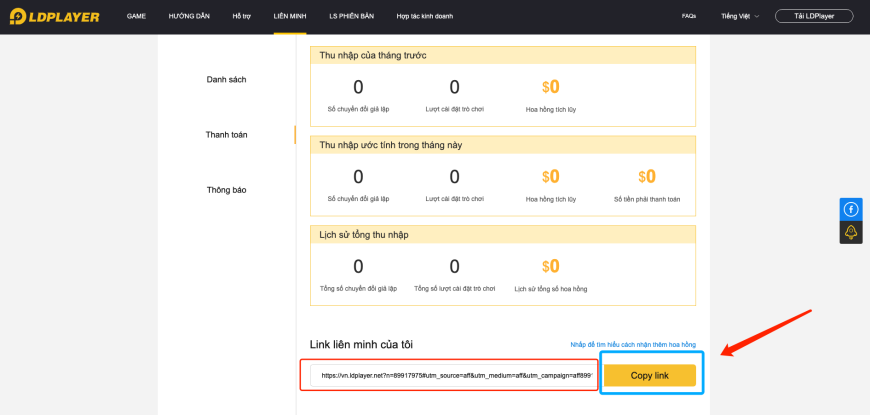Click the notification bell side icon
870x415 pixels.
click(851, 232)
